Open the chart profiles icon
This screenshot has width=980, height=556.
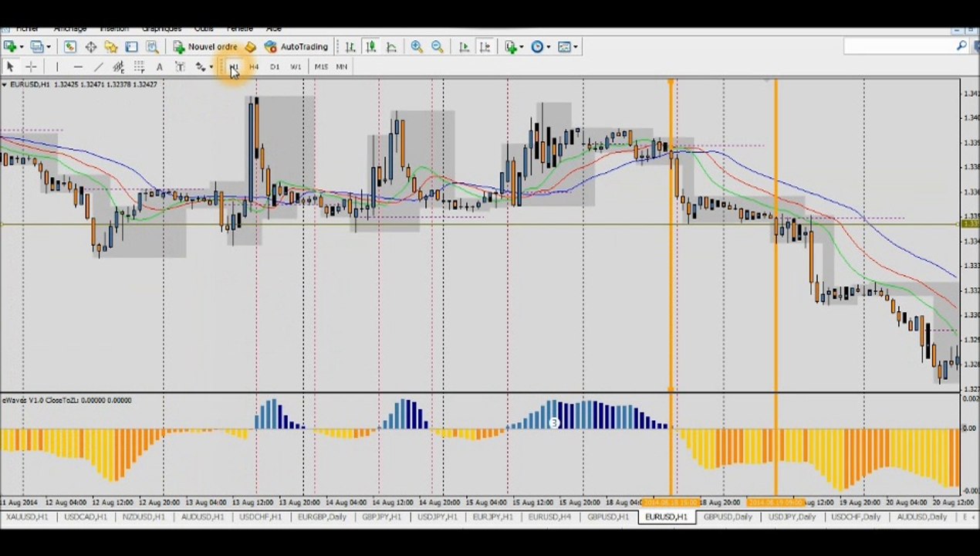[36, 47]
